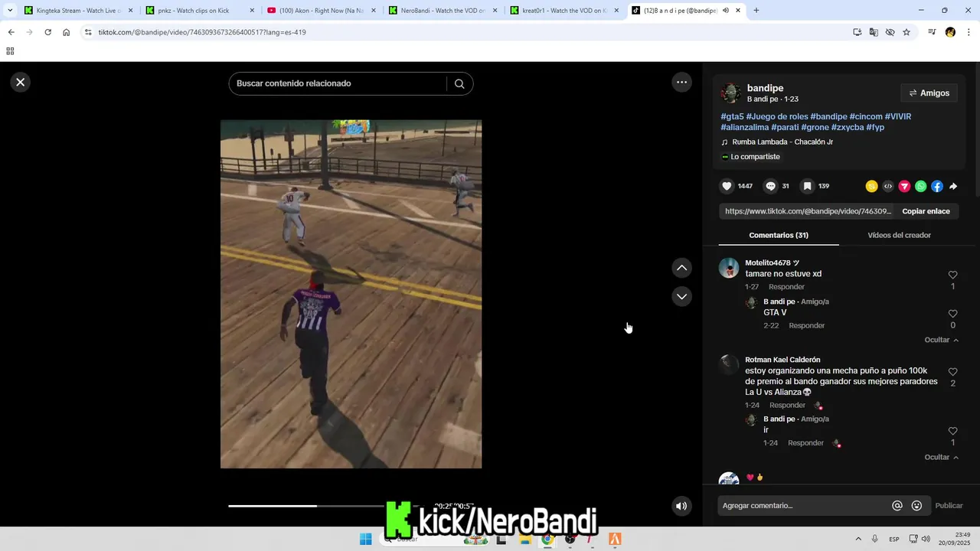Click the yellow repost icon

871,186
